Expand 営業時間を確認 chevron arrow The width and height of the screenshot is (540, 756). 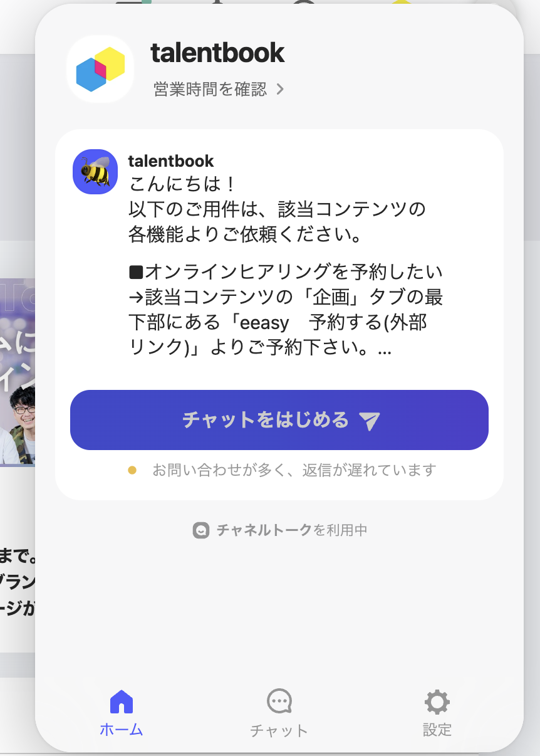point(281,89)
